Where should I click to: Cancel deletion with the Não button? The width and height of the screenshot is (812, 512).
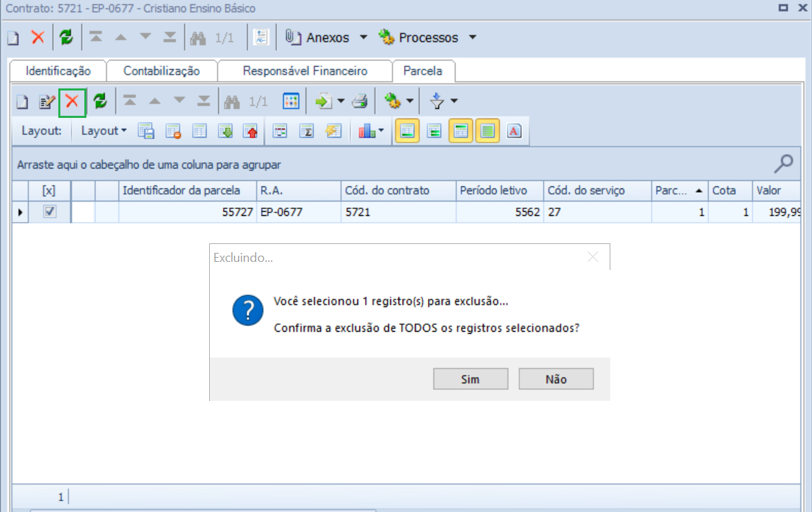click(x=556, y=379)
